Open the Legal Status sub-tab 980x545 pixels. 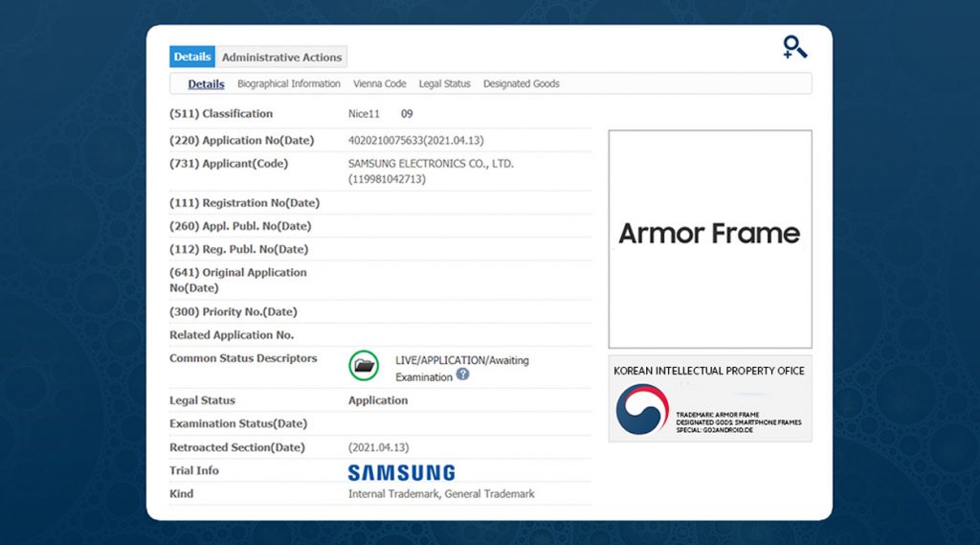coord(444,84)
